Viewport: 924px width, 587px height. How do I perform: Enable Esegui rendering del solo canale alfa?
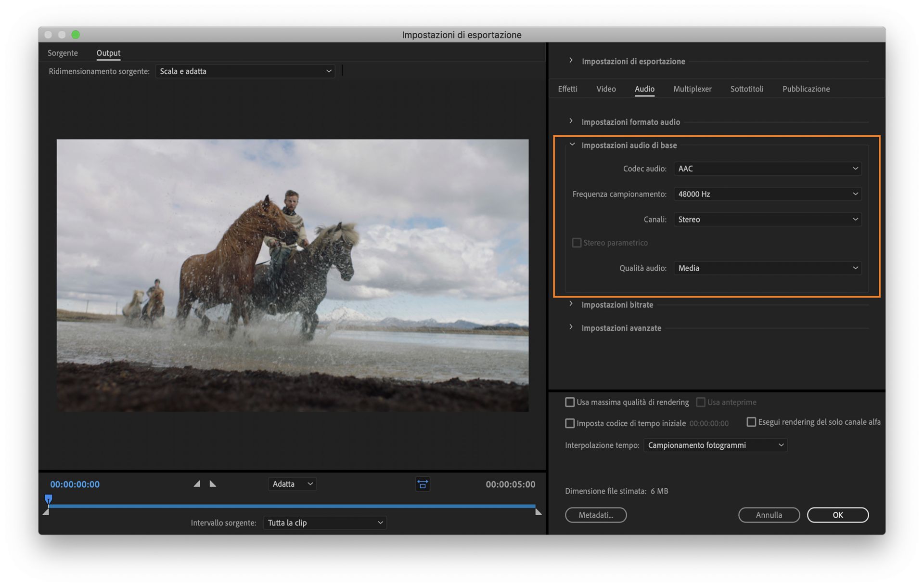click(x=751, y=422)
